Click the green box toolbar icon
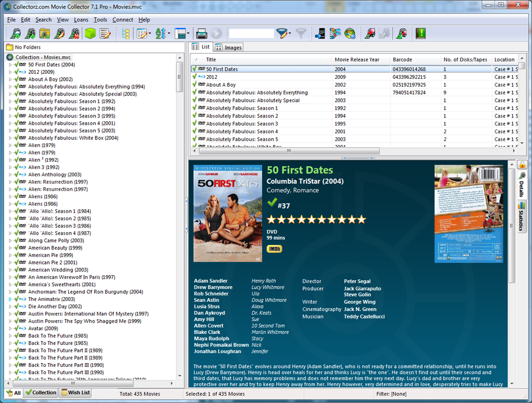The height and width of the screenshot is (403, 532). [x=90, y=33]
